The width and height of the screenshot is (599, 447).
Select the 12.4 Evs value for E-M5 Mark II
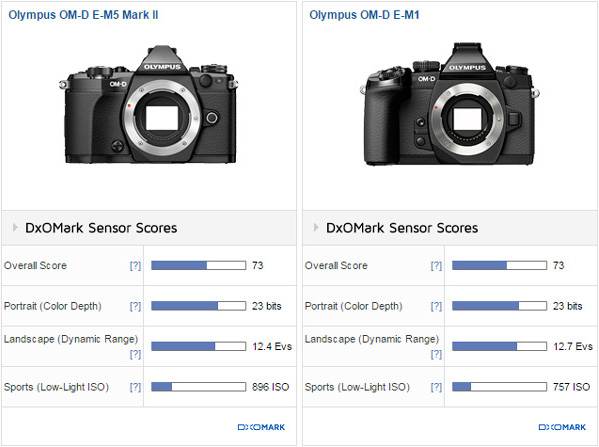(272, 347)
